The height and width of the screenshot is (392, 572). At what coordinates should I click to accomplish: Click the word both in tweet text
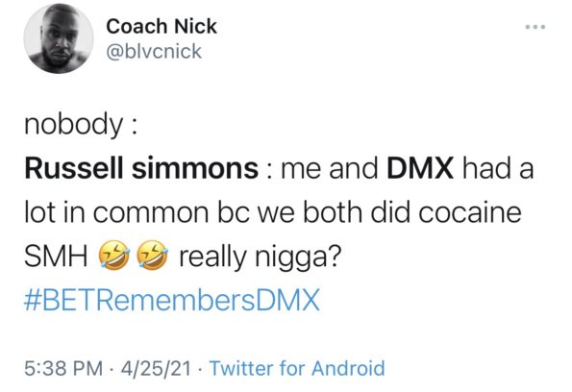point(333,212)
